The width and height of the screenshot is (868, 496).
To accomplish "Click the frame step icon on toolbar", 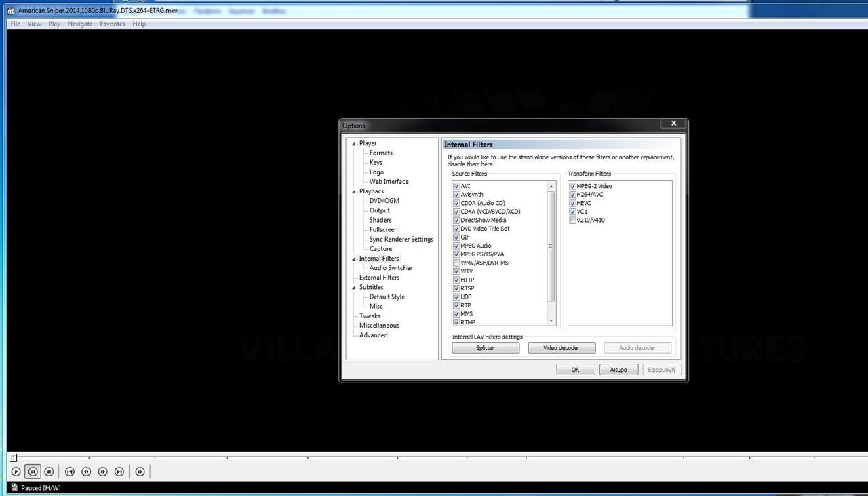I will (140, 471).
